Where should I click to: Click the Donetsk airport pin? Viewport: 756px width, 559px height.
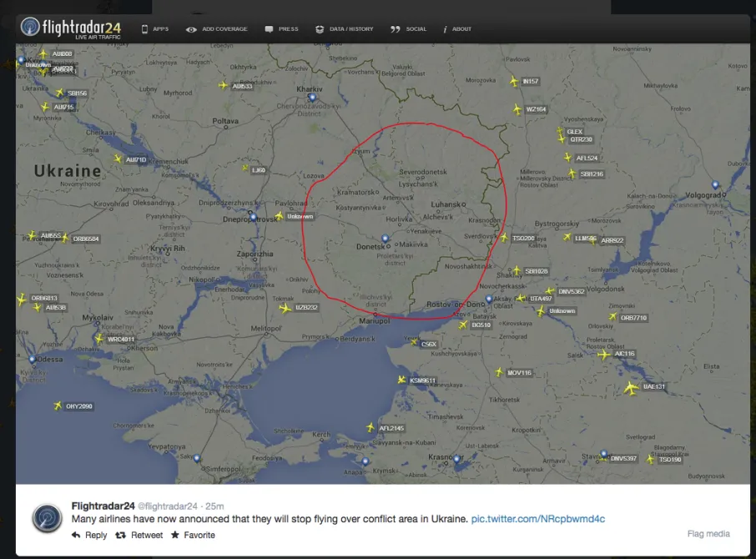(x=385, y=239)
